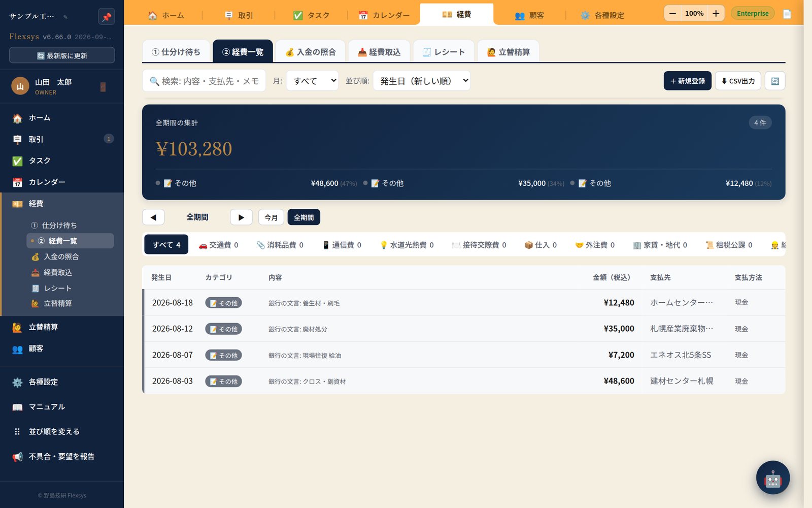Image resolution: width=812 pixels, height=508 pixels.
Task: Click 不具合・要望を報告 megaphone item
Action: (x=62, y=457)
